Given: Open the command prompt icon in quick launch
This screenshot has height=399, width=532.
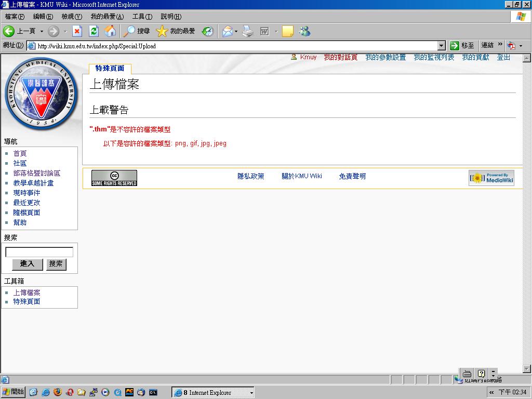Looking at the screenshot, I should click(x=153, y=393).
